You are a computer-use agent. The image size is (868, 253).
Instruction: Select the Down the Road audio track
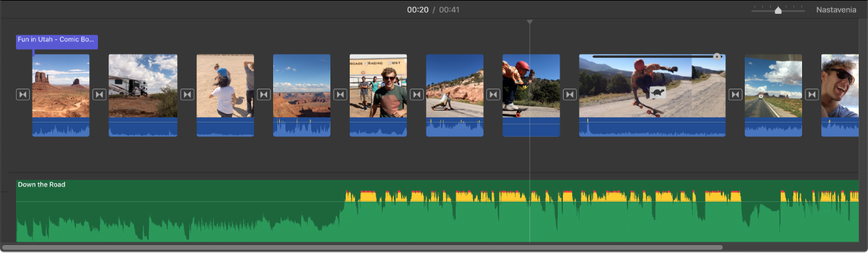pyautogui.click(x=437, y=210)
